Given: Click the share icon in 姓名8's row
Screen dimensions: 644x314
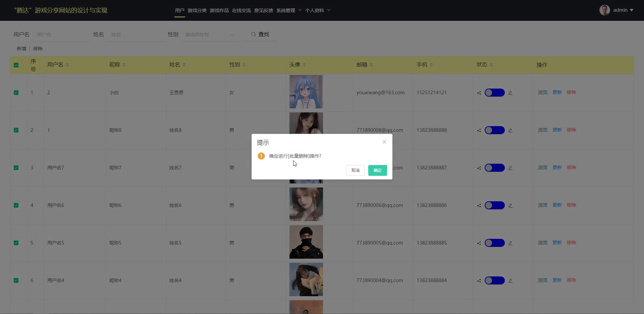Looking at the screenshot, I should click(x=479, y=130).
